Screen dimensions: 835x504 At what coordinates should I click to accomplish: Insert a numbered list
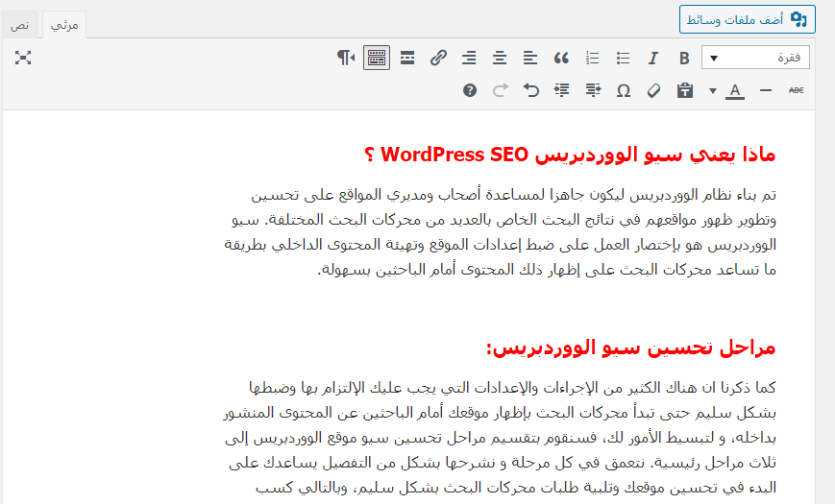click(x=592, y=58)
